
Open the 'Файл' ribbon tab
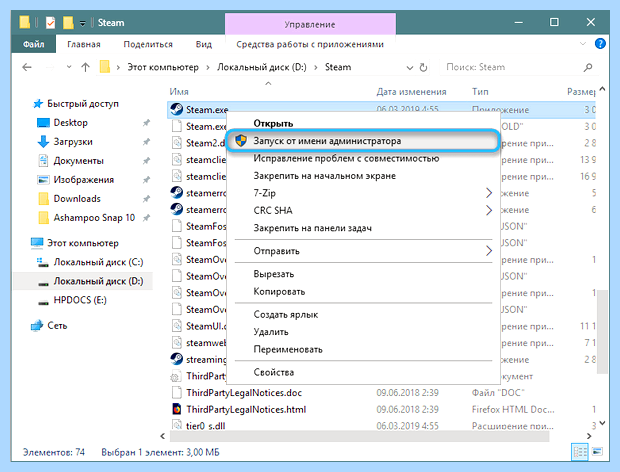pos(34,44)
